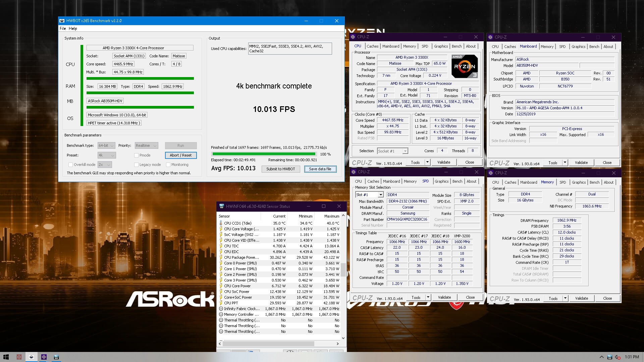Click clock icon beside Memory Controller row
644x362 pixels.
pyautogui.click(x=221, y=314)
